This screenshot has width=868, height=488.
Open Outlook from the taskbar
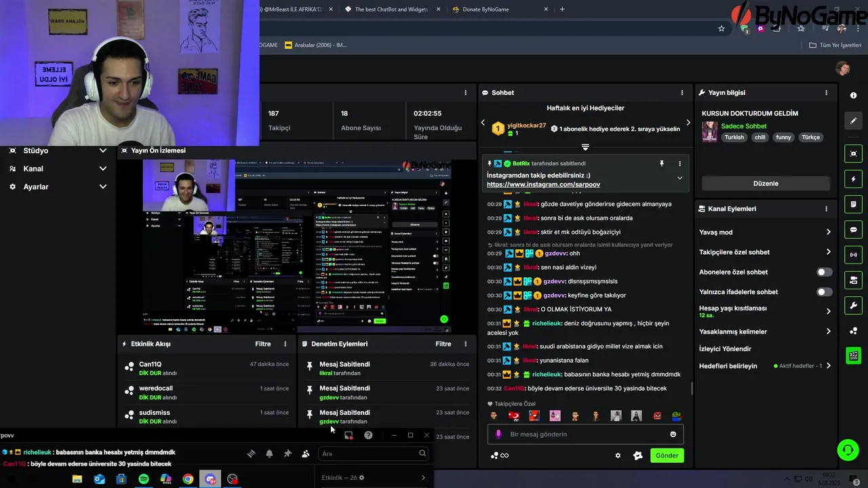[100, 479]
